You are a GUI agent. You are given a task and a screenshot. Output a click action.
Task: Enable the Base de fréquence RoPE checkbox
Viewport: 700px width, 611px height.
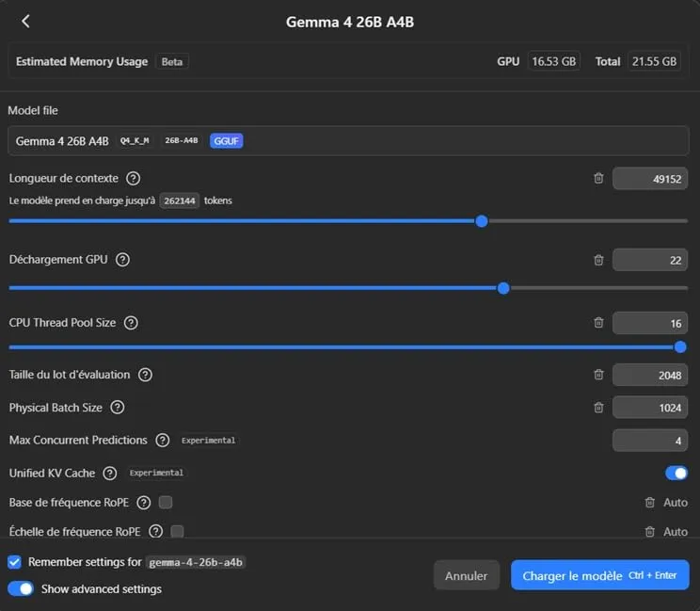(x=166, y=503)
